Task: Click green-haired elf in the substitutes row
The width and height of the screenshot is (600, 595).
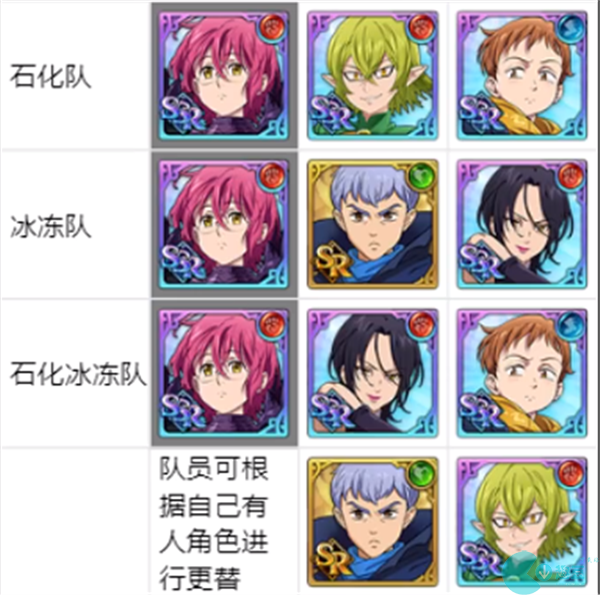Action: coord(522,522)
